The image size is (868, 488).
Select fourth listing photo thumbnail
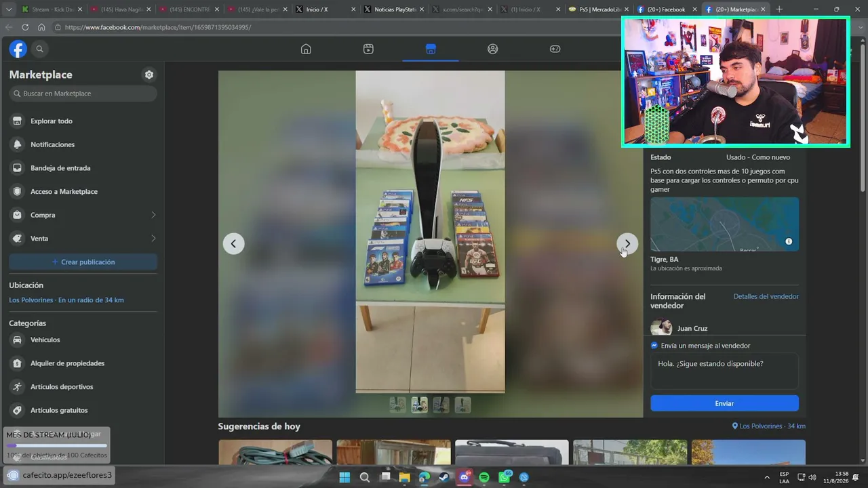tap(462, 405)
